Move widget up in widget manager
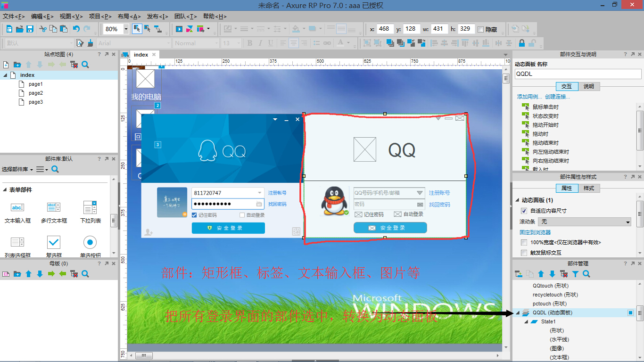Image resolution: width=644 pixels, height=362 pixels. (541, 274)
